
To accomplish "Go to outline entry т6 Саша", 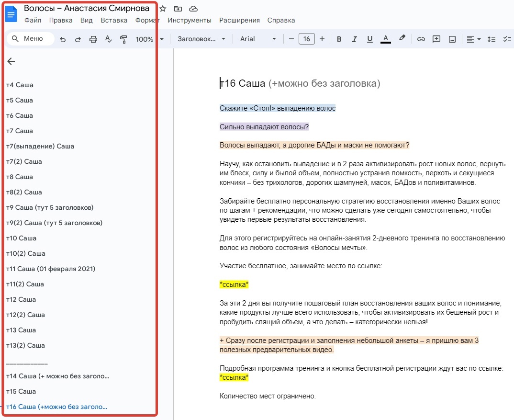I will [x=19, y=116].
